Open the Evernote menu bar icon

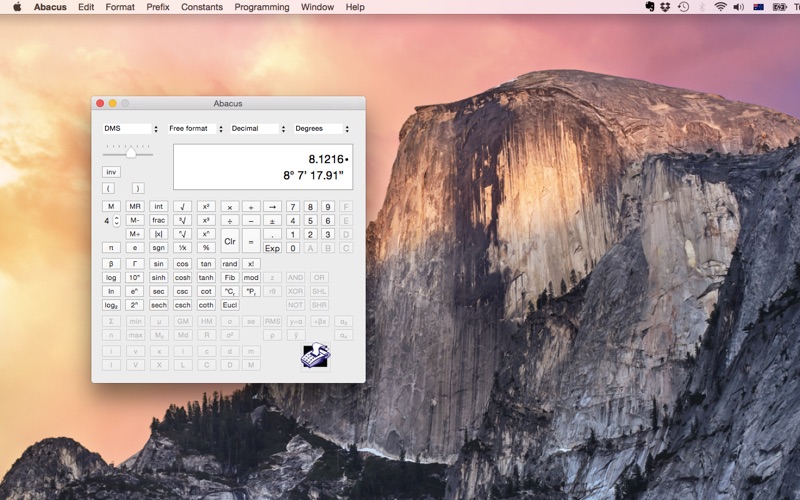tap(649, 7)
